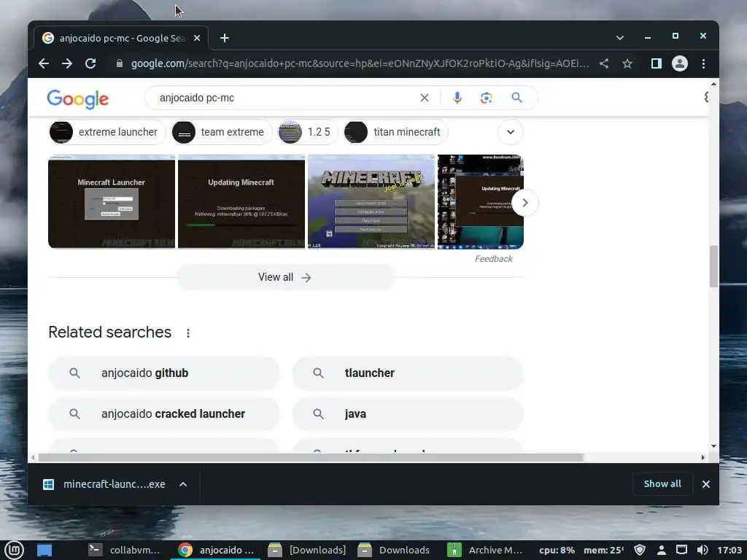Close the downloads bar
This screenshot has width=747, height=560.
706,484
